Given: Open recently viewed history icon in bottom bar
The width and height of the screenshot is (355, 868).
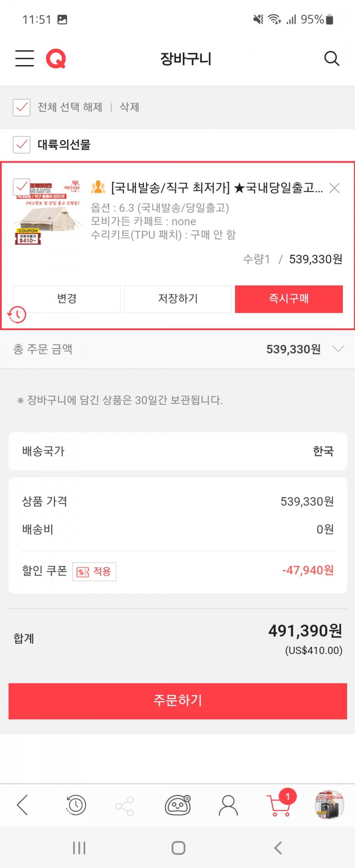Looking at the screenshot, I should [76, 805].
